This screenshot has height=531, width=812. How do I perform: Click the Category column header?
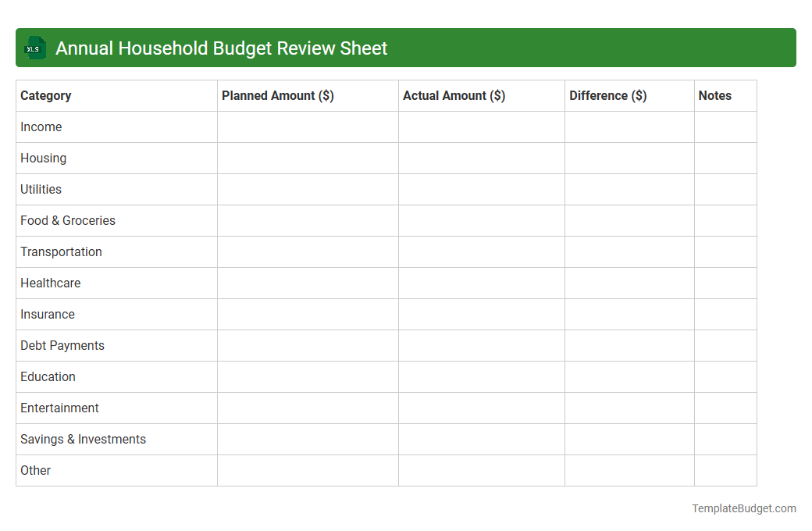(x=45, y=95)
